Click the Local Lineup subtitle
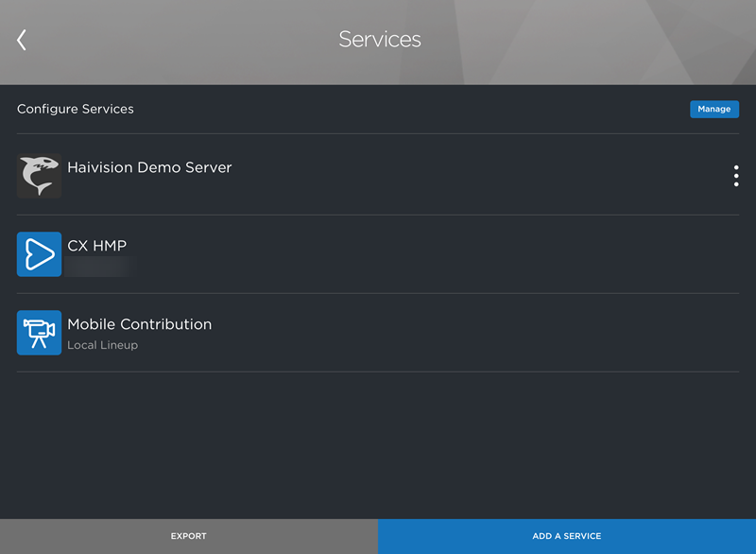 [102, 345]
